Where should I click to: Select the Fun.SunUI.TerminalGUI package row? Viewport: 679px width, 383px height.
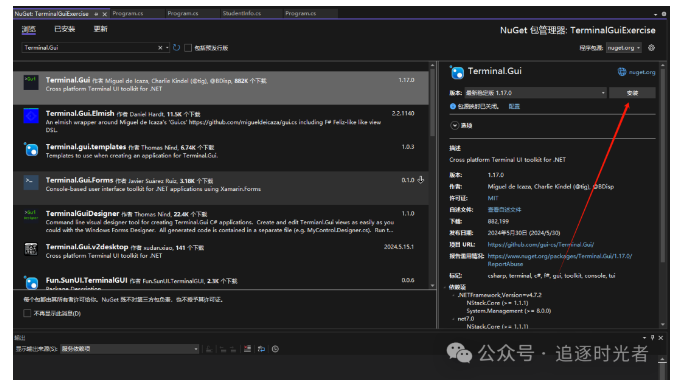(x=221, y=281)
